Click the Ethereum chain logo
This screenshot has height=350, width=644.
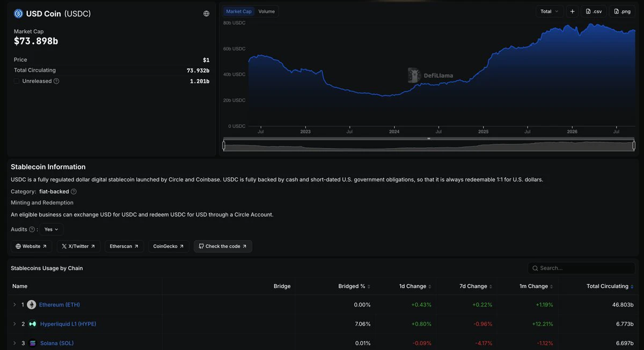point(32,304)
